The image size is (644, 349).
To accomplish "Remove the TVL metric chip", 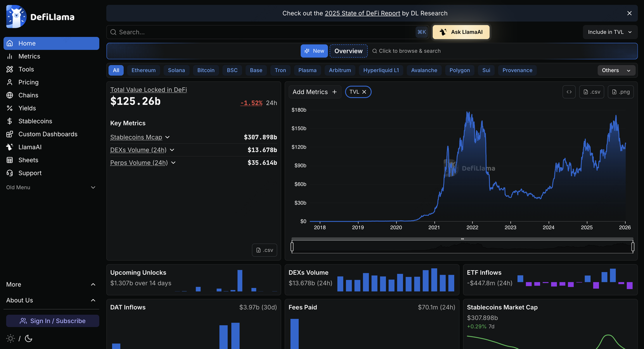I will [364, 92].
